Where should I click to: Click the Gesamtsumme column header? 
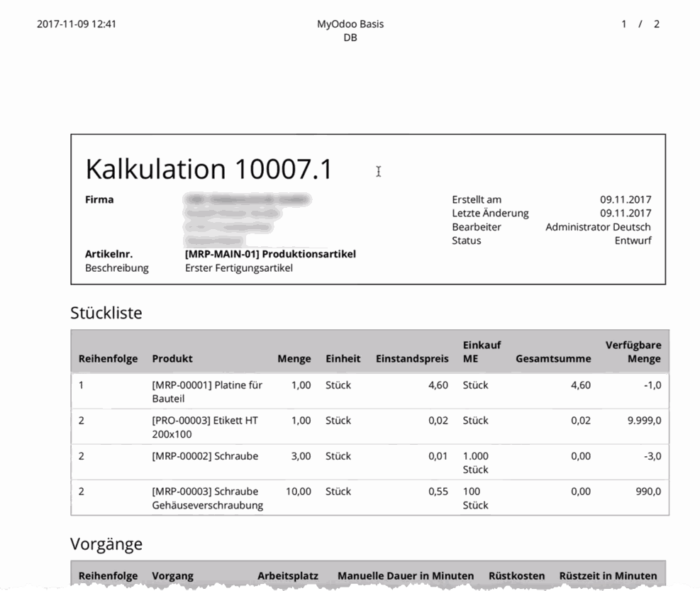point(553,359)
